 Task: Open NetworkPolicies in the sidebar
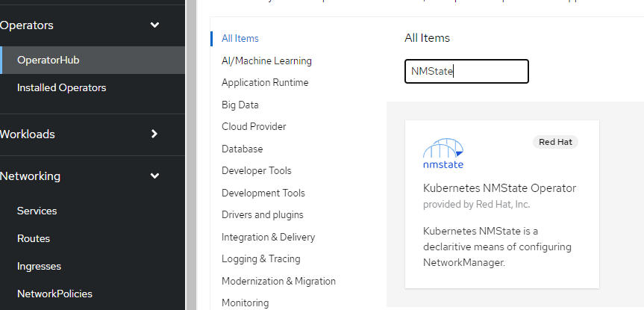click(54, 294)
